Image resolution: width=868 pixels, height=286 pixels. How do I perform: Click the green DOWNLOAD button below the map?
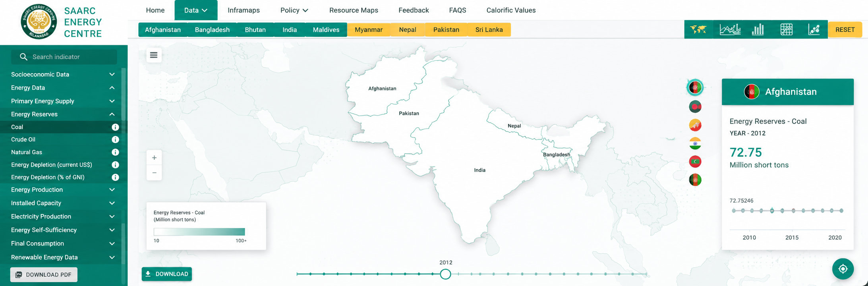pyautogui.click(x=167, y=274)
